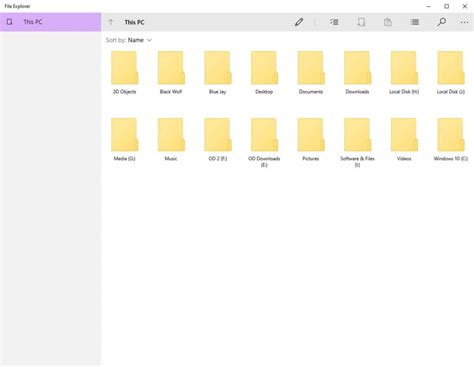Click the This PC title in header bar
Screen dimensions: 474x367
(134, 22)
